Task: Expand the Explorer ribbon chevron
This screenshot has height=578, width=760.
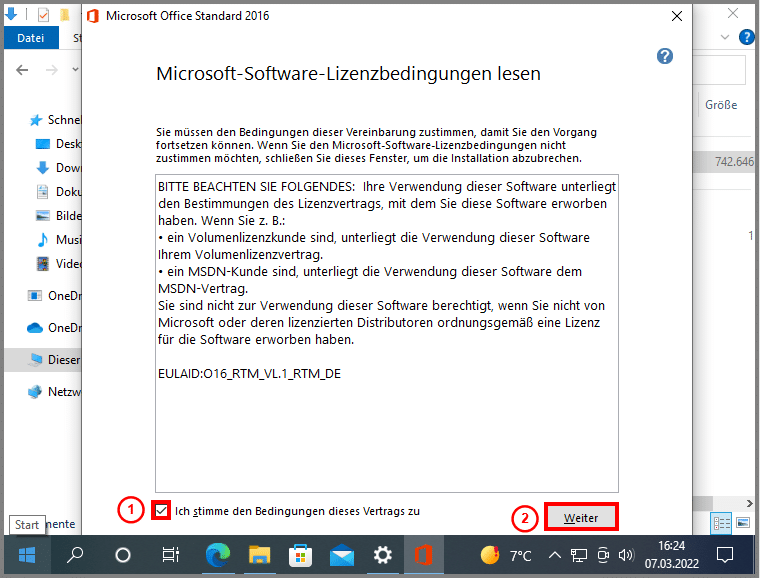Action: (725, 37)
